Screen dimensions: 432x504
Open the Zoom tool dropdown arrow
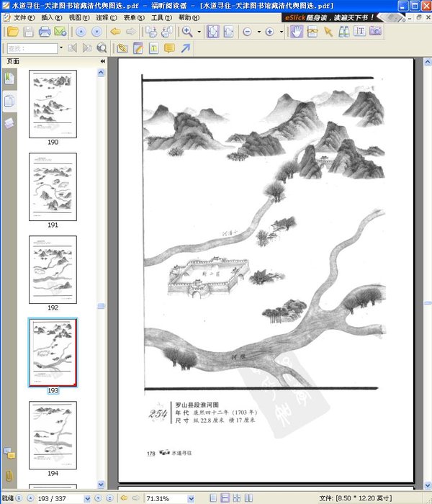click(x=199, y=32)
